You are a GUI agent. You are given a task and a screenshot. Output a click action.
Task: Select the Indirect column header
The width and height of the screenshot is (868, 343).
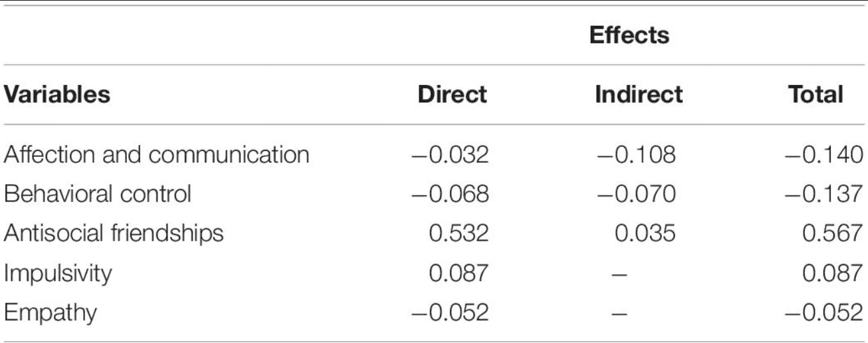(x=639, y=94)
